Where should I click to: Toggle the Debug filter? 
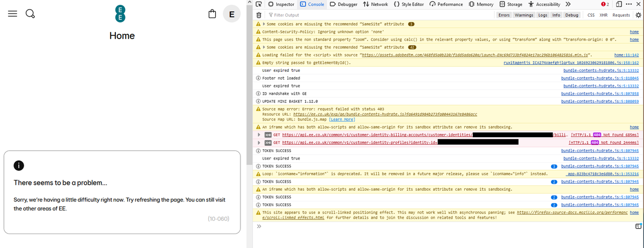pyautogui.click(x=572, y=15)
